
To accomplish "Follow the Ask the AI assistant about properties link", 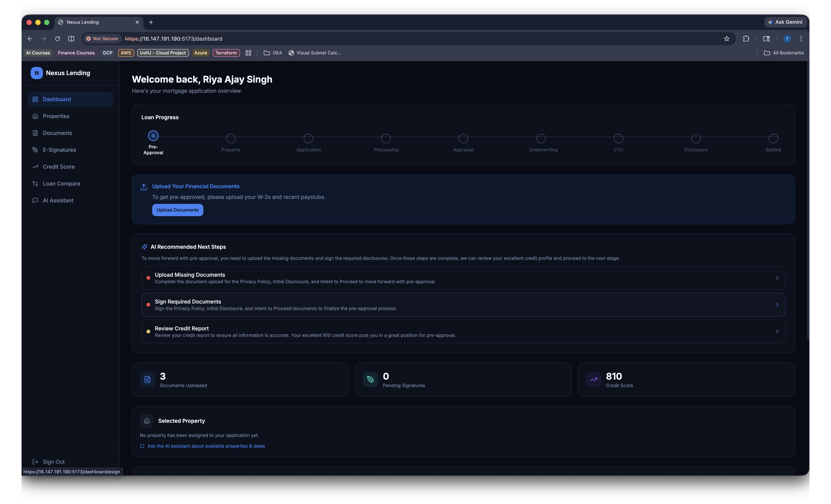I will pos(206,446).
